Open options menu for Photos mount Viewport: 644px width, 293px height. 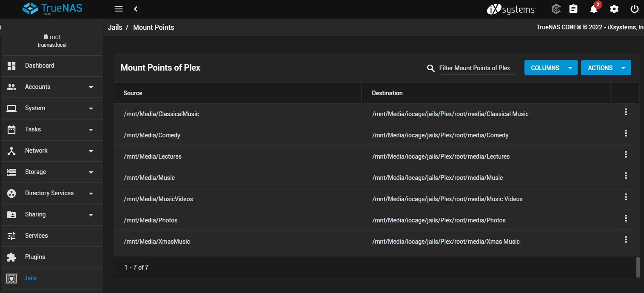click(626, 218)
